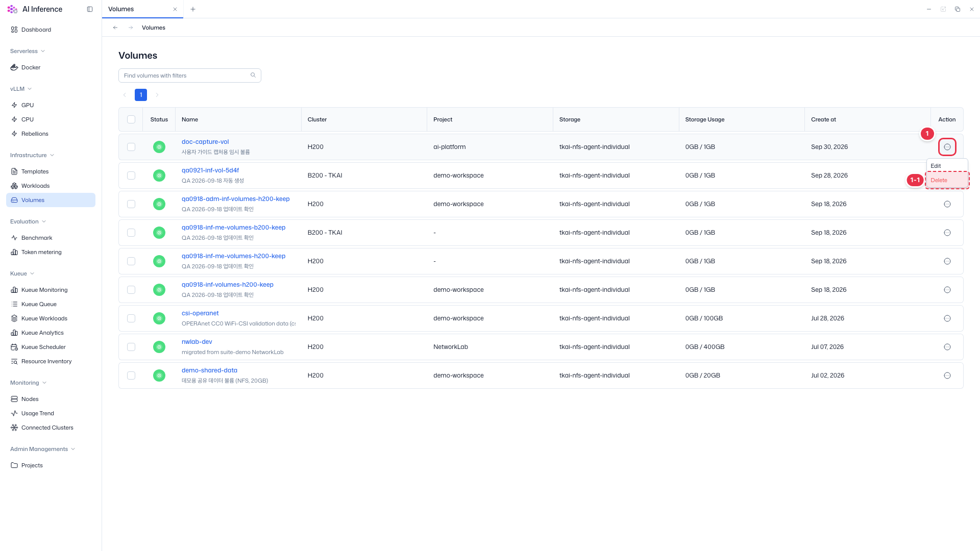980x551 pixels.
Task: Open the Templates sidebar icon
Action: tap(14, 171)
